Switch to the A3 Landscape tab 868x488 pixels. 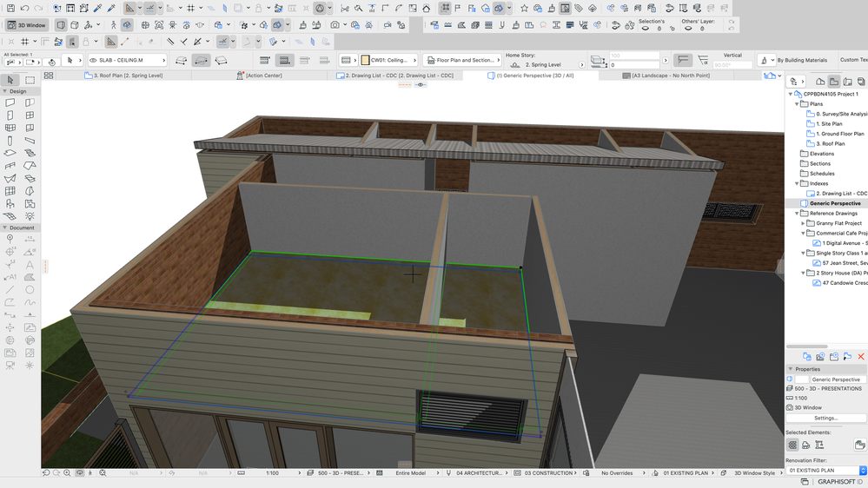coord(665,76)
